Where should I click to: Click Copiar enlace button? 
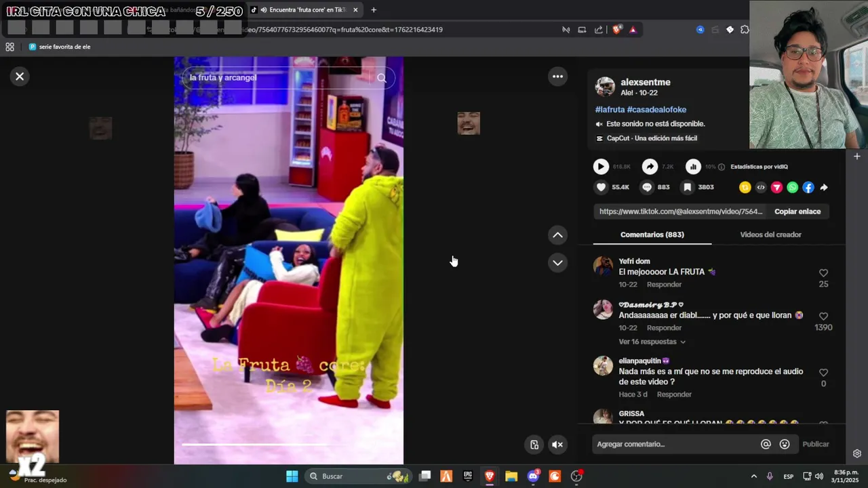click(797, 211)
